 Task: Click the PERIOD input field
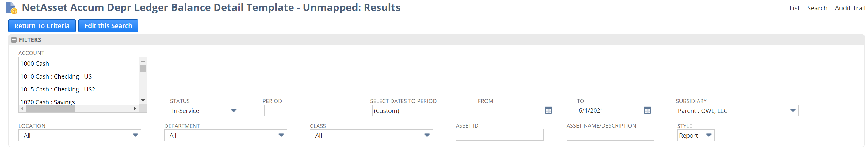[x=305, y=111]
